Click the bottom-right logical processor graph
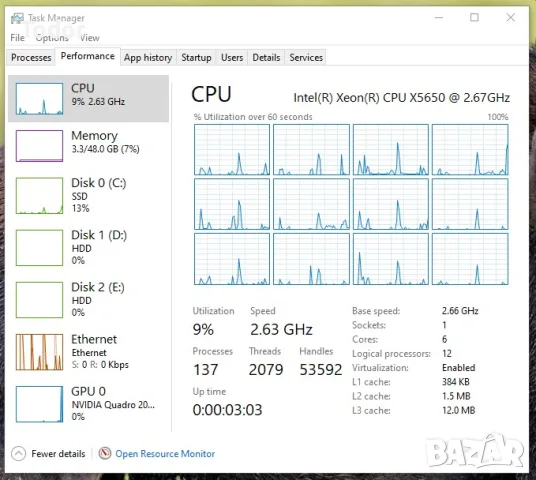The image size is (536, 480). tap(470, 259)
